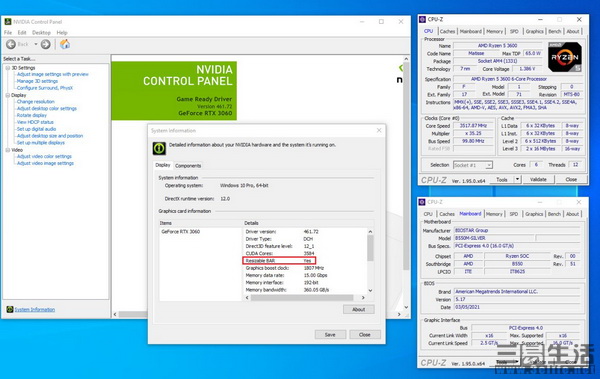
Task: Collapse the Display tree node
Action: 7,95
